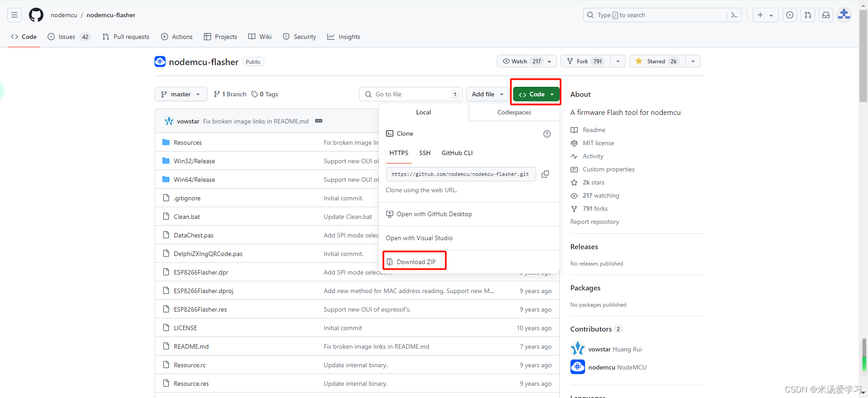Click the 1 Branch link
This screenshot has width=868, height=398.
click(230, 94)
